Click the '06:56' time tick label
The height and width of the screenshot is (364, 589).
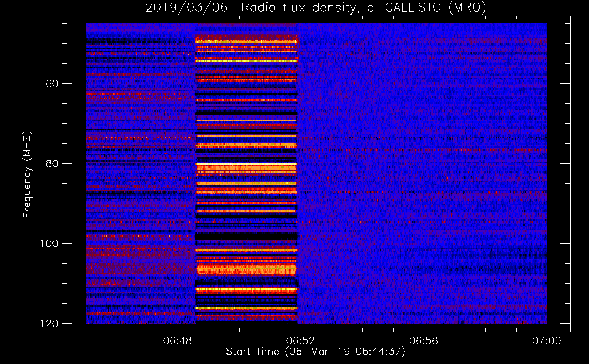[x=424, y=341]
